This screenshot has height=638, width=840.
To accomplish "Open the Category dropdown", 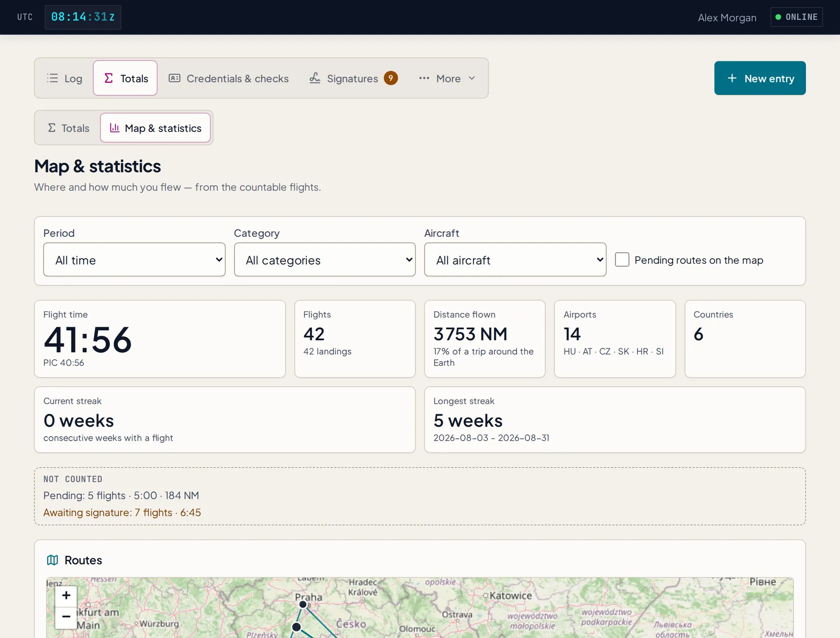I will coord(325,260).
